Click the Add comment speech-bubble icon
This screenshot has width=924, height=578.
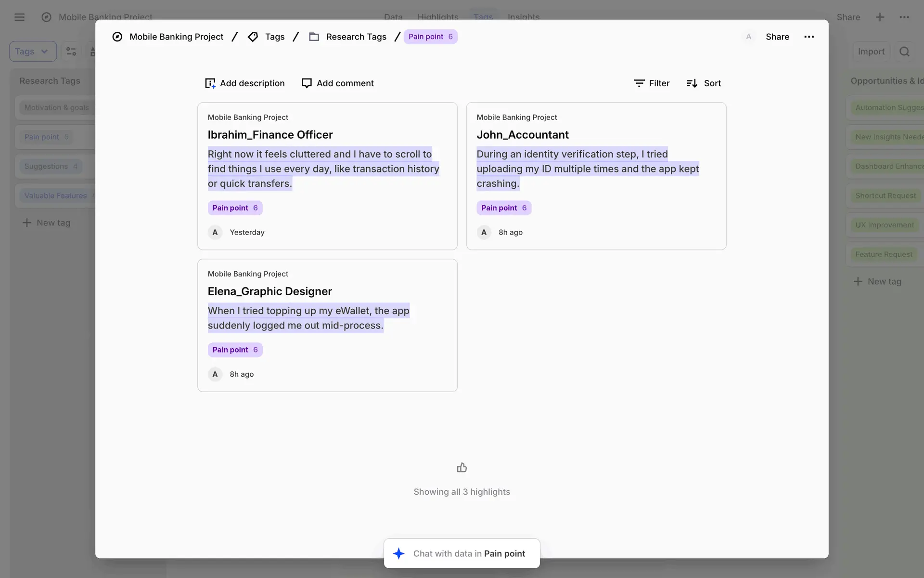(x=307, y=83)
